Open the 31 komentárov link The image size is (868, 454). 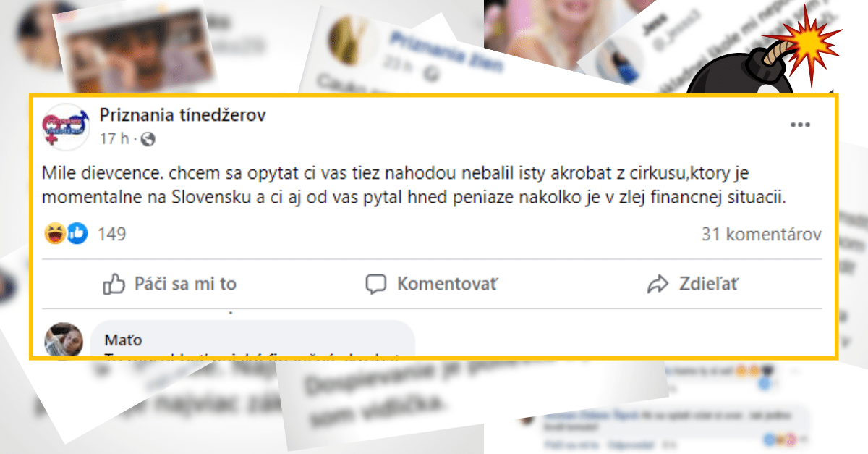(762, 234)
